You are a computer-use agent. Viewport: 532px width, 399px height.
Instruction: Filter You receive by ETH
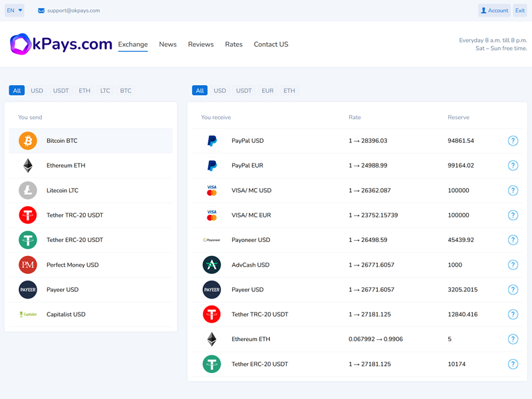(289, 90)
